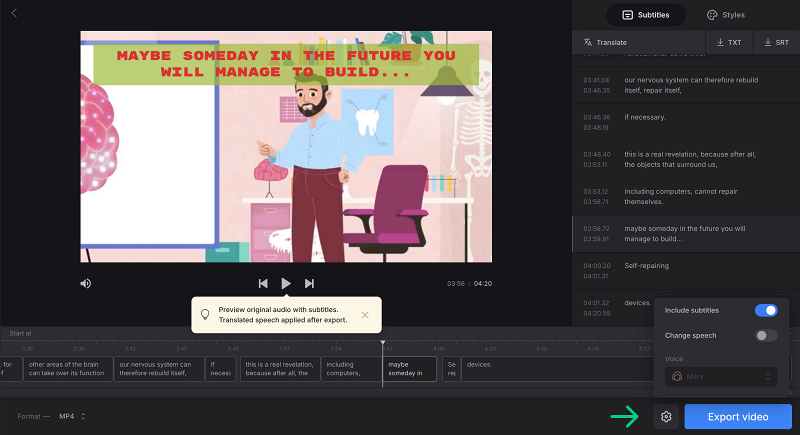Select the subtitle row 'if necessary.'

[x=686, y=122]
